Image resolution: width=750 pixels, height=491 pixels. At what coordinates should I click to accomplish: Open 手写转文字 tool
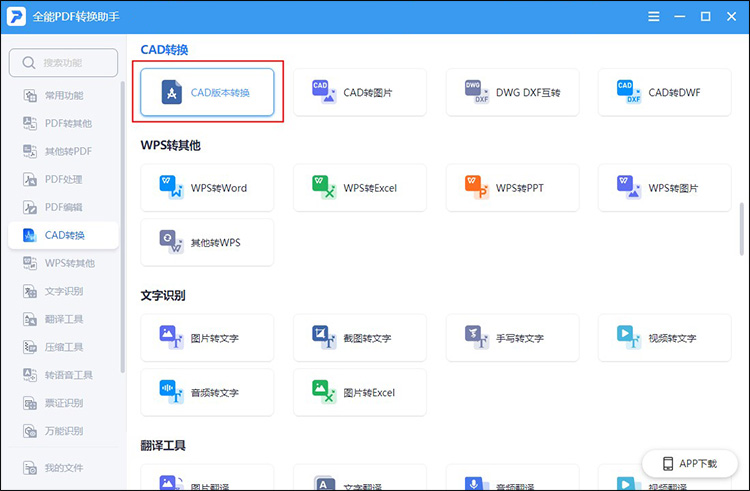click(512, 338)
